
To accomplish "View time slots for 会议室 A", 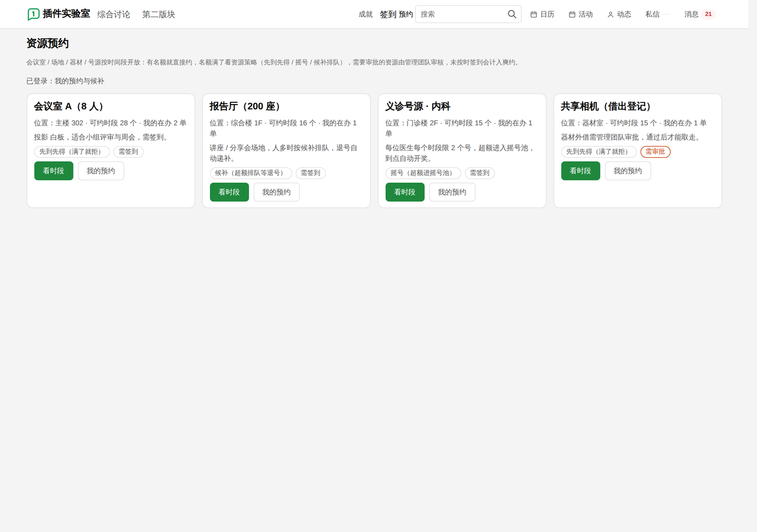I will 54,171.
